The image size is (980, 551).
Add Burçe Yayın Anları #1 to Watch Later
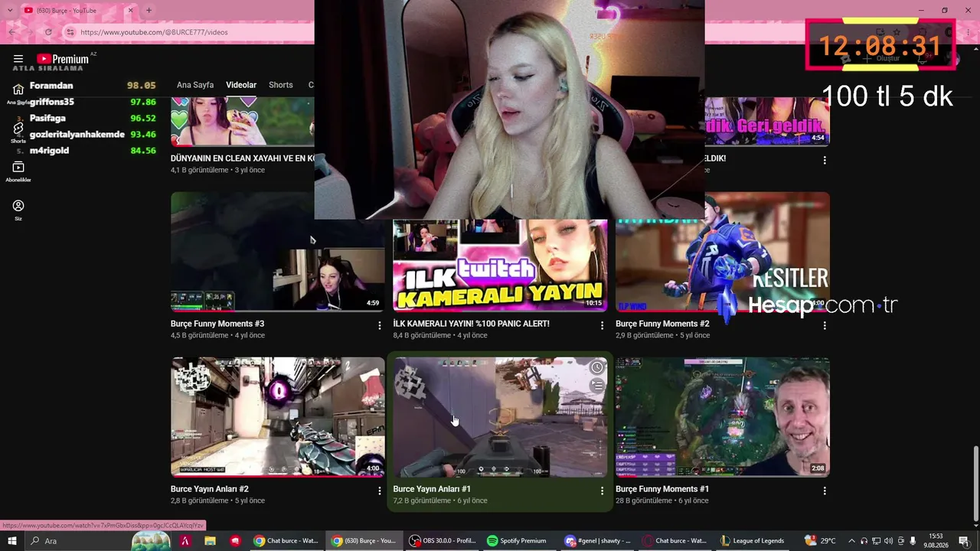click(x=596, y=368)
